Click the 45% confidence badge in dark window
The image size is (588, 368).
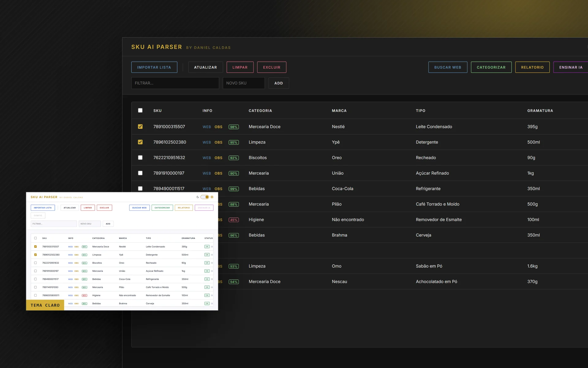click(234, 220)
